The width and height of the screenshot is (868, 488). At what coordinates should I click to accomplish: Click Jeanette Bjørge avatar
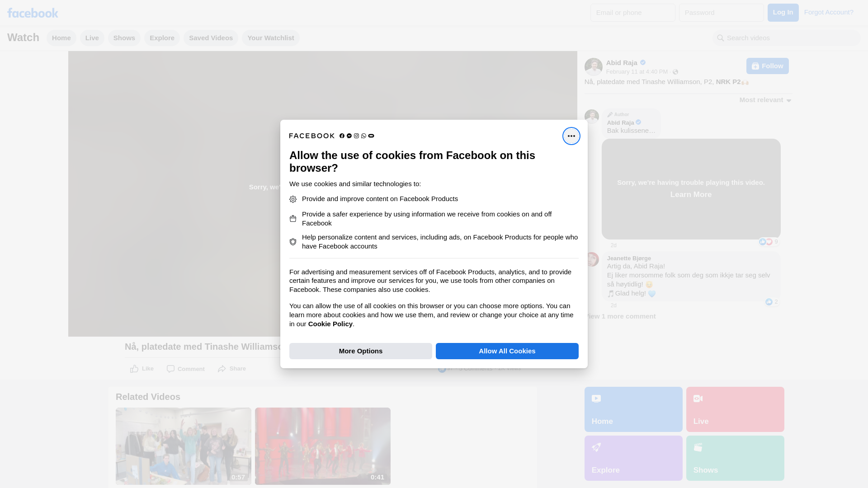click(x=592, y=259)
